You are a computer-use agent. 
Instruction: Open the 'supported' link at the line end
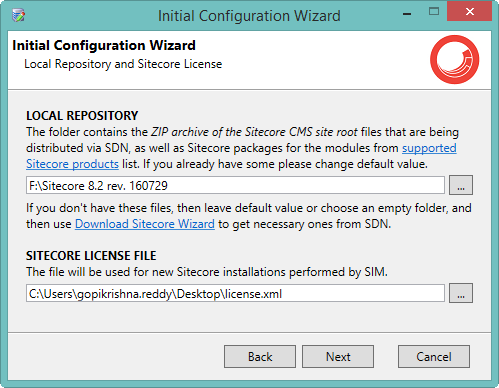(429, 148)
